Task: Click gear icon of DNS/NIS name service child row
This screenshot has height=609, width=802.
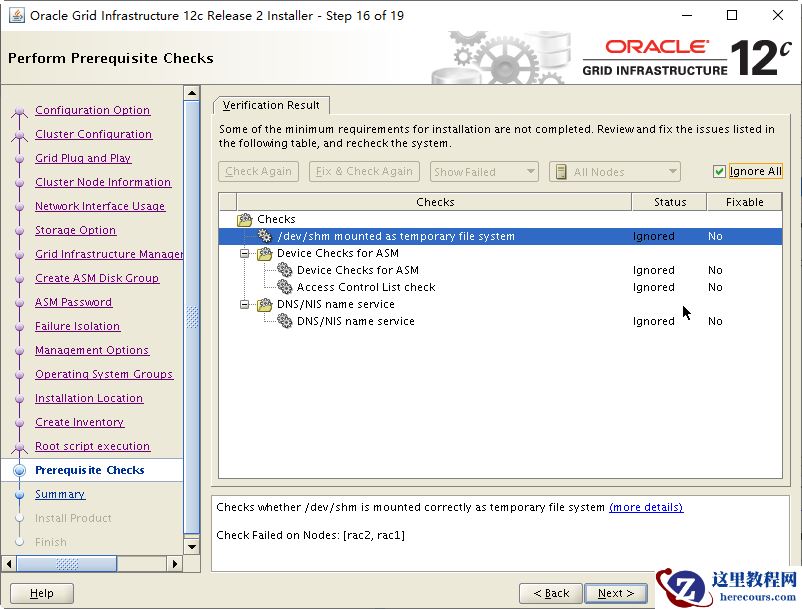Action: coord(284,321)
